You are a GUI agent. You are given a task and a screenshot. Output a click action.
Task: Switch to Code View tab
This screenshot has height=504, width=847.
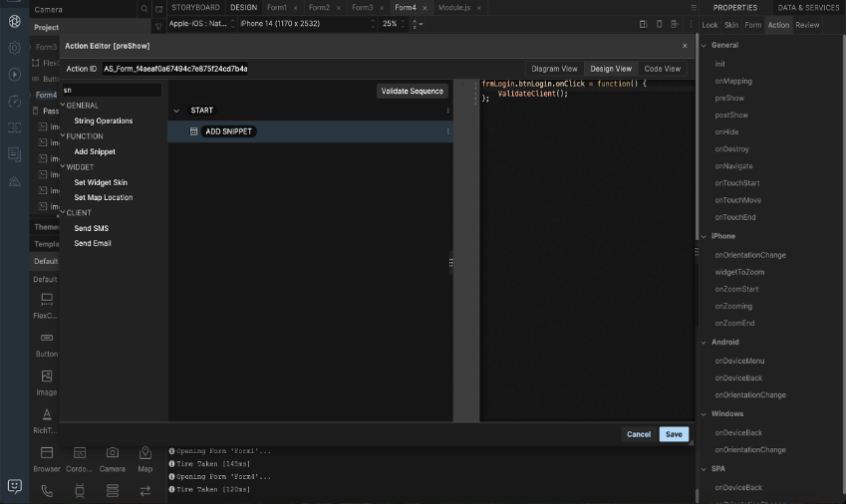tap(663, 69)
